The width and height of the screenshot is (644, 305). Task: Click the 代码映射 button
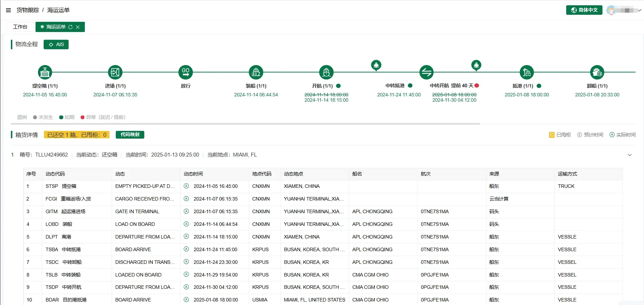[130, 135]
